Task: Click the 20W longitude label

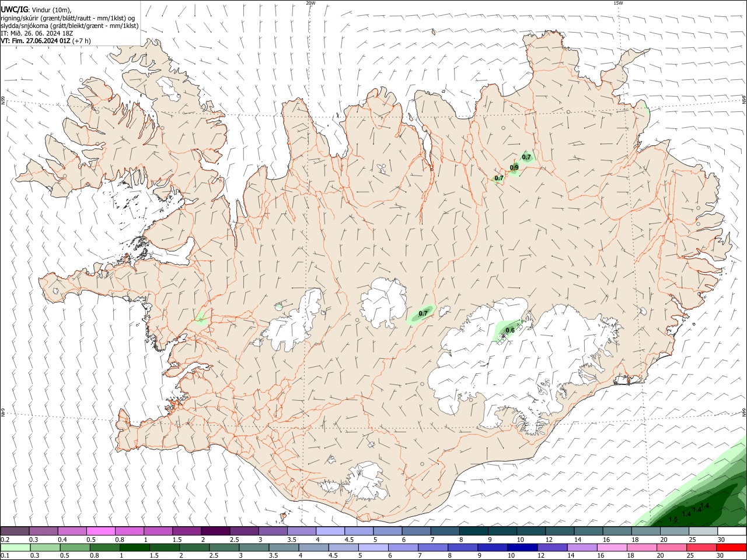Action: 310,3
